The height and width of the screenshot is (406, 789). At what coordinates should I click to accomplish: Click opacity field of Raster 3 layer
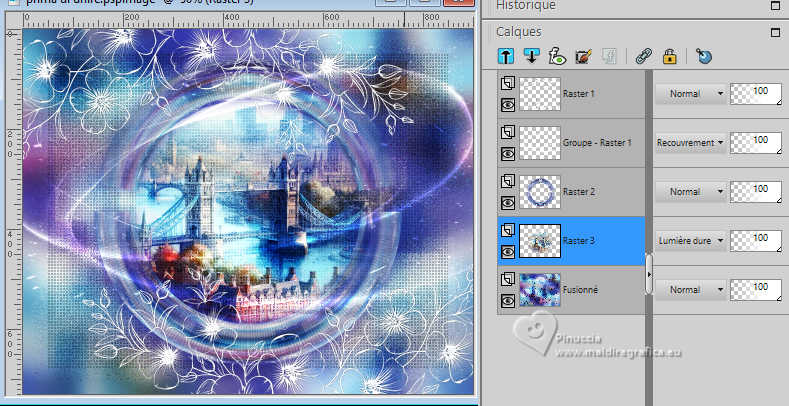756,241
